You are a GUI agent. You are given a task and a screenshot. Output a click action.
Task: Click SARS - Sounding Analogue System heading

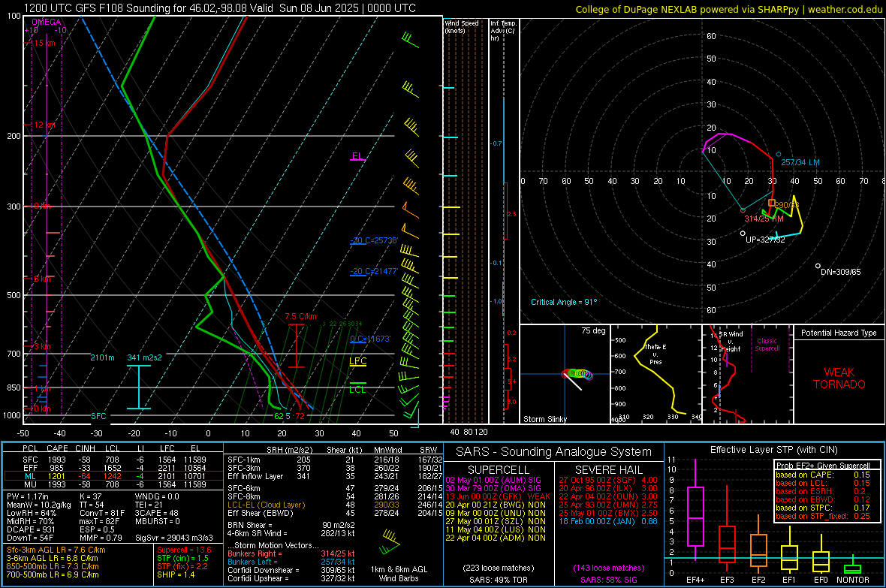click(x=554, y=452)
